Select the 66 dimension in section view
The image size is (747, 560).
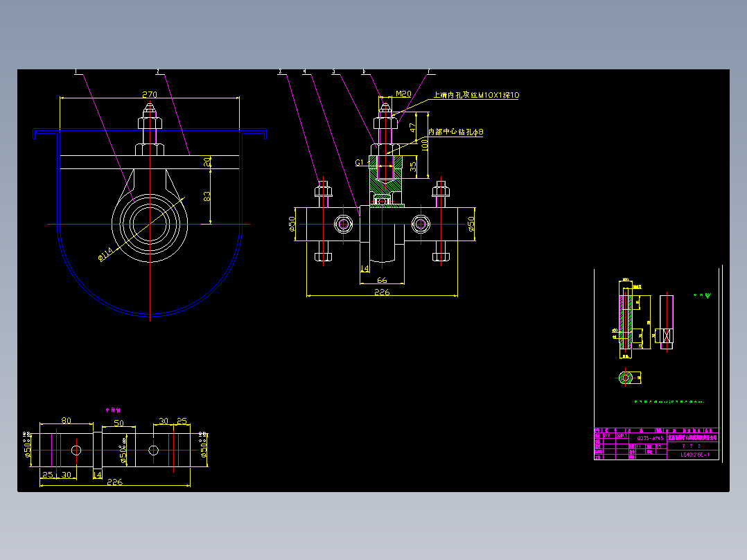pyautogui.click(x=382, y=280)
